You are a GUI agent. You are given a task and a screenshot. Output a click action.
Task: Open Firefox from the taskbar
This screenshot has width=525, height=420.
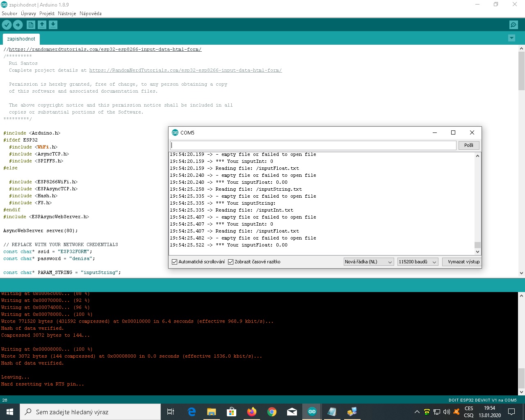(251, 411)
